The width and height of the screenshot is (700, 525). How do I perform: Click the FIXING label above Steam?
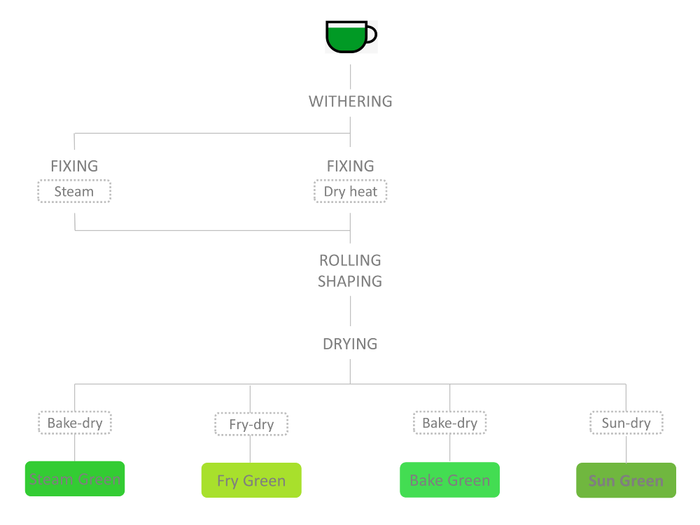pos(74,166)
